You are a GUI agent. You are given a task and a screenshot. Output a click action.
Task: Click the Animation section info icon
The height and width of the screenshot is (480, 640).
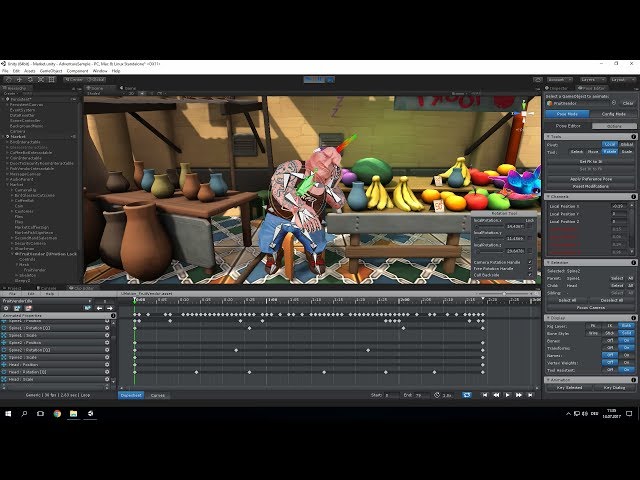coord(633,380)
